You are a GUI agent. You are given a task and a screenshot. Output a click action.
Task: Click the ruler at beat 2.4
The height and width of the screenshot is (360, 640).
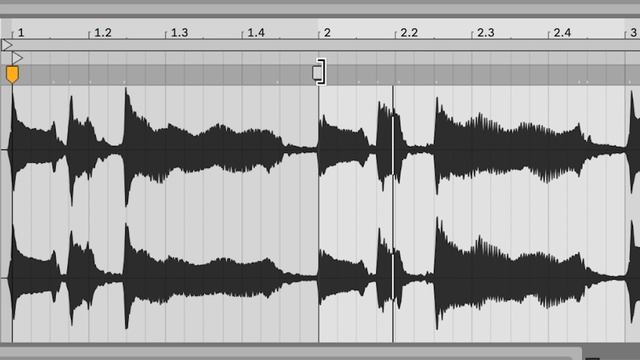pos(562,33)
